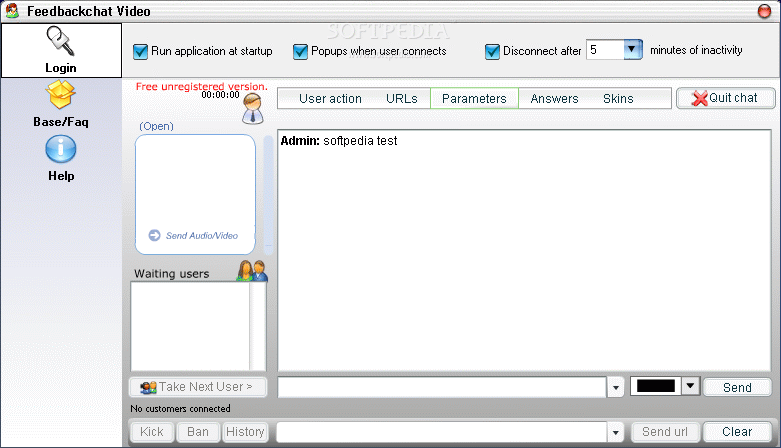Toggle Disconnect after inactivity checkbox
781x448 pixels.
(x=492, y=51)
